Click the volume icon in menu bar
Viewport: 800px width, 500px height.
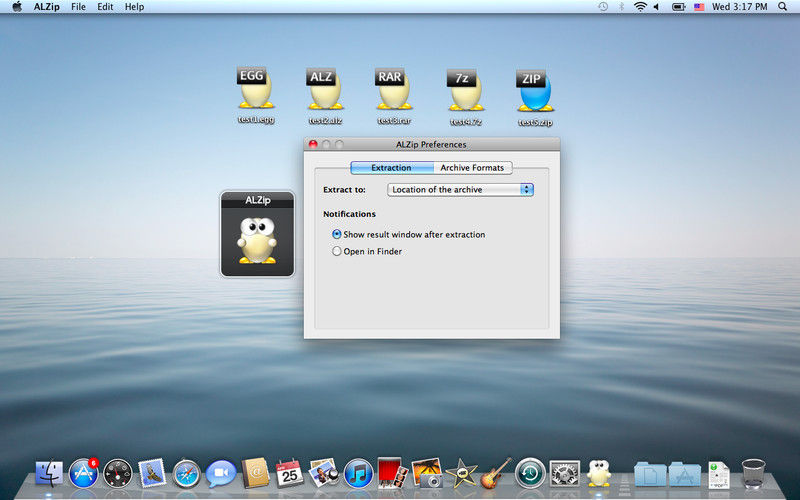[657, 7]
